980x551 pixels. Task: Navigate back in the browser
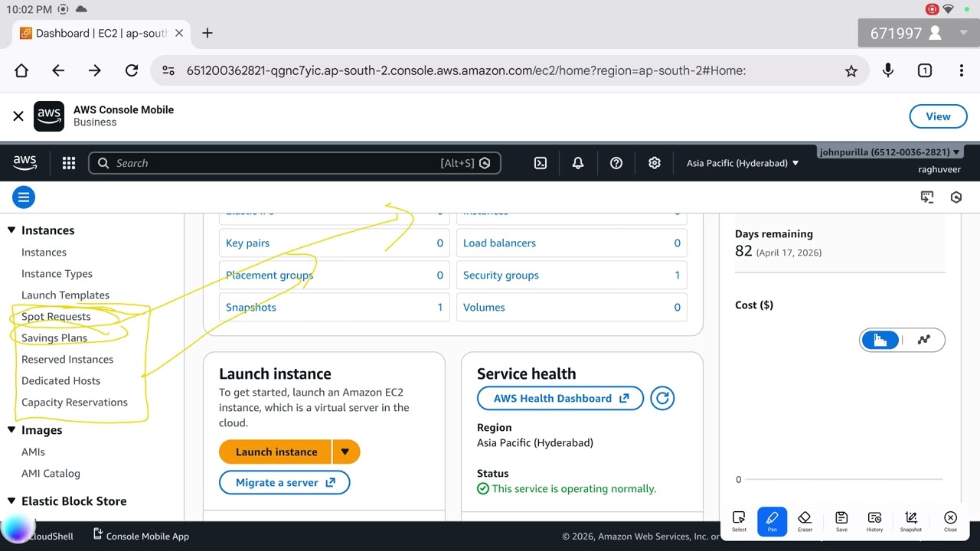pyautogui.click(x=58, y=70)
